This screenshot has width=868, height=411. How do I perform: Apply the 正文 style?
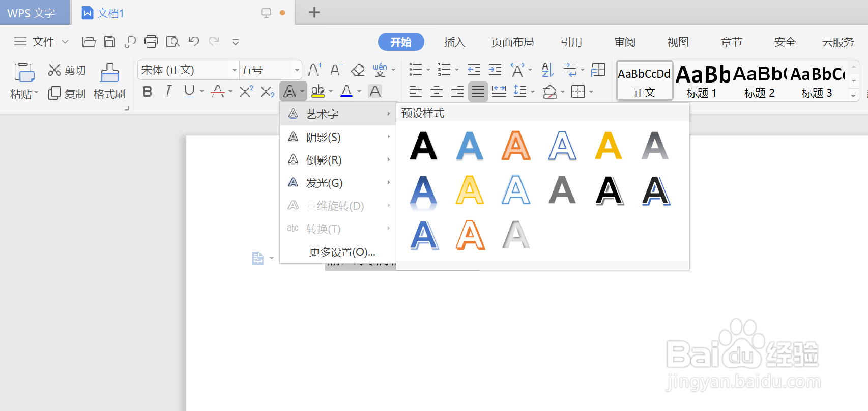pyautogui.click(x=645, y=81)
